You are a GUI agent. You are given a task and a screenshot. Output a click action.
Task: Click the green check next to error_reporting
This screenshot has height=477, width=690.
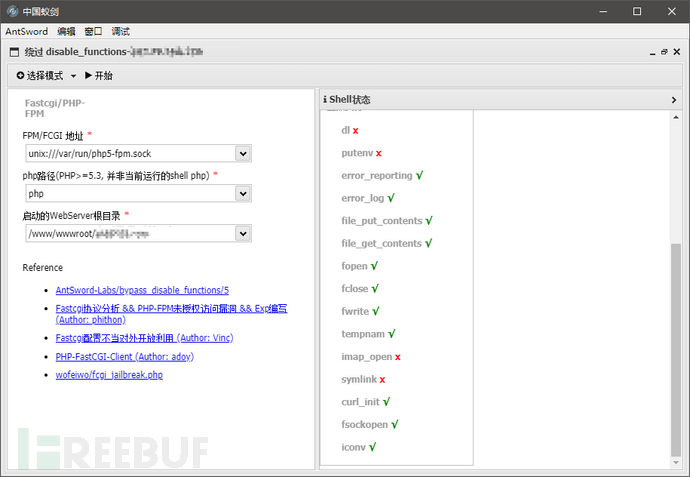coord(419,176)
